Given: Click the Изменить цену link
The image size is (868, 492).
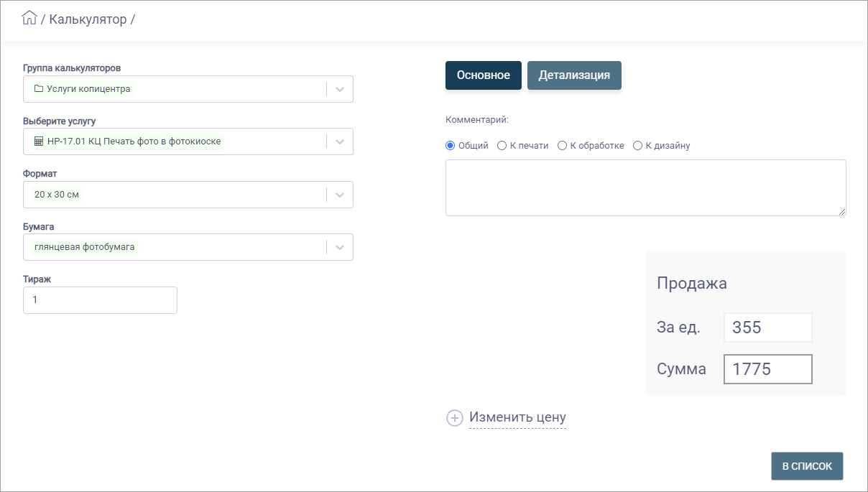Looking at the screenshot, I should tap(517, 417).
